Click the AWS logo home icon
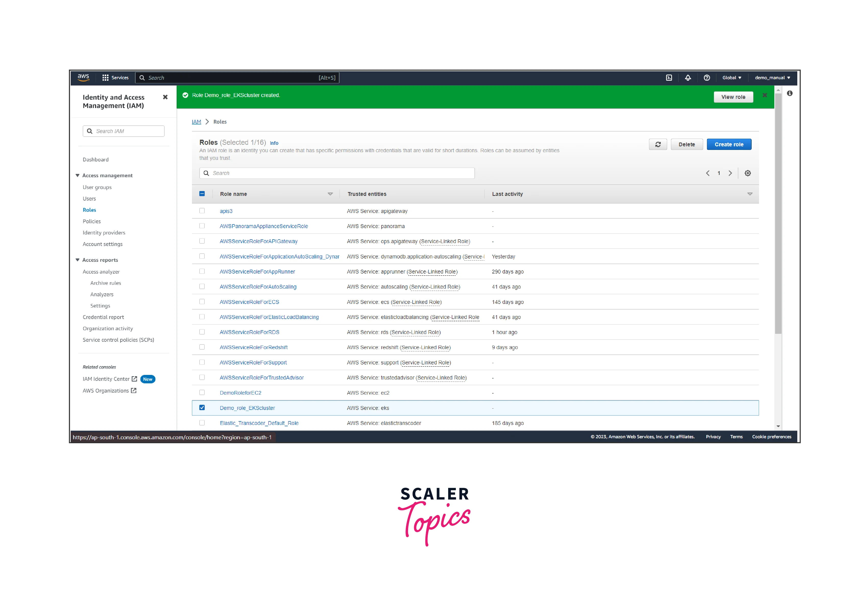The height and width of the screenshot is (593, 868). pos(83,77)
